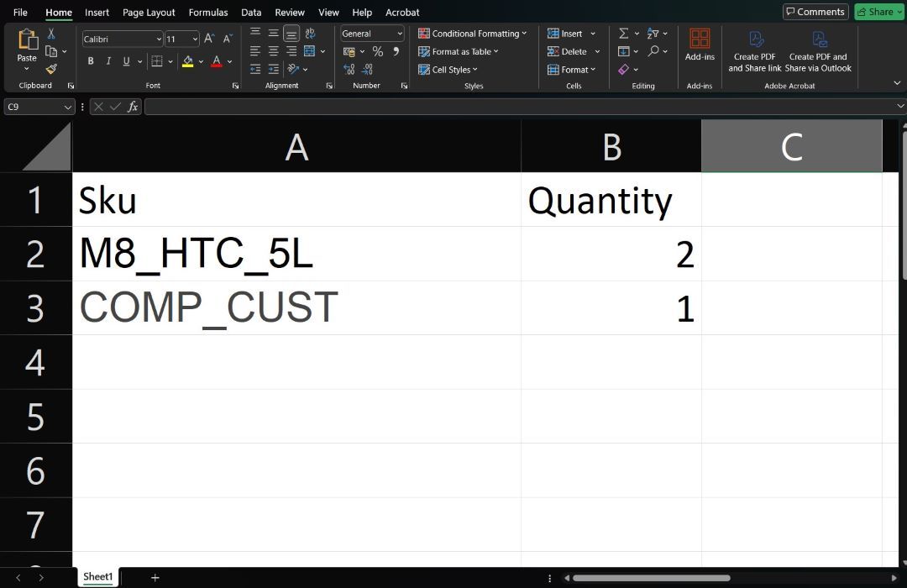
Task: Select cell containing M8_HTC_5L
Action: pos(296,254)
